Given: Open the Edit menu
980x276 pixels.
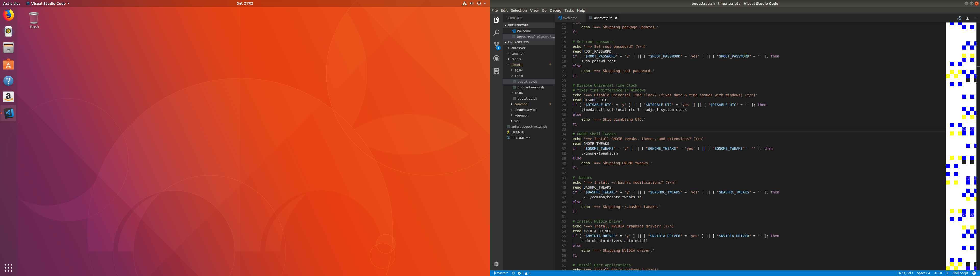Looking at the screenshot, I should [504, 10].
